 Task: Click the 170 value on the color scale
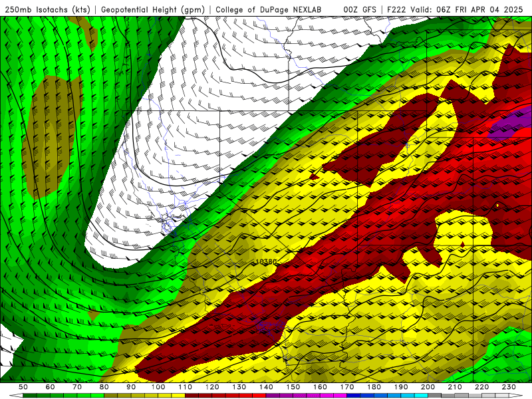[x=347, y=387]
